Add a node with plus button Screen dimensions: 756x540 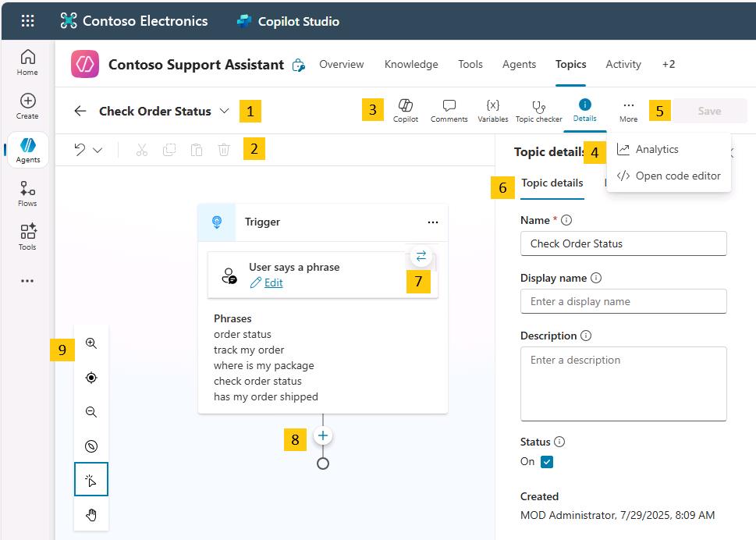click(322, 436)
